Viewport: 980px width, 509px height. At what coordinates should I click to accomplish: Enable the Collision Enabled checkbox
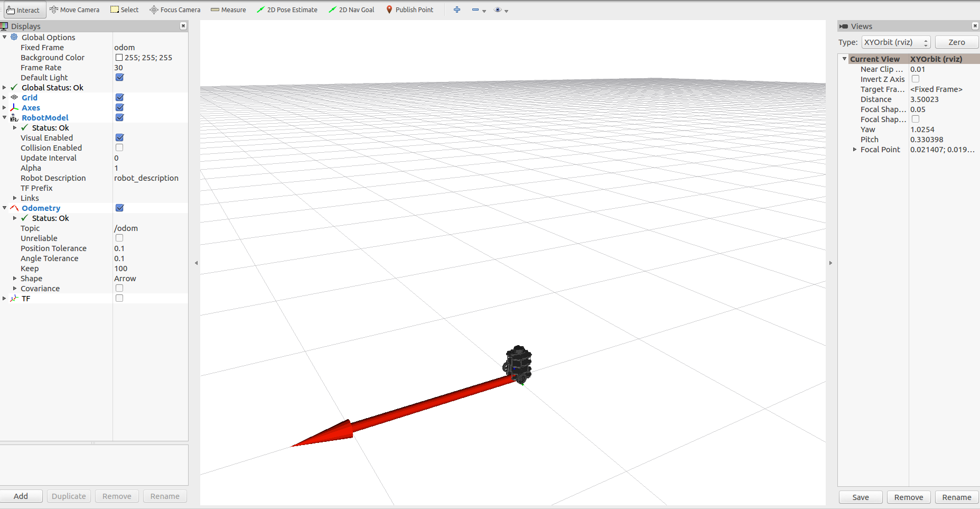tap(119, 147)
